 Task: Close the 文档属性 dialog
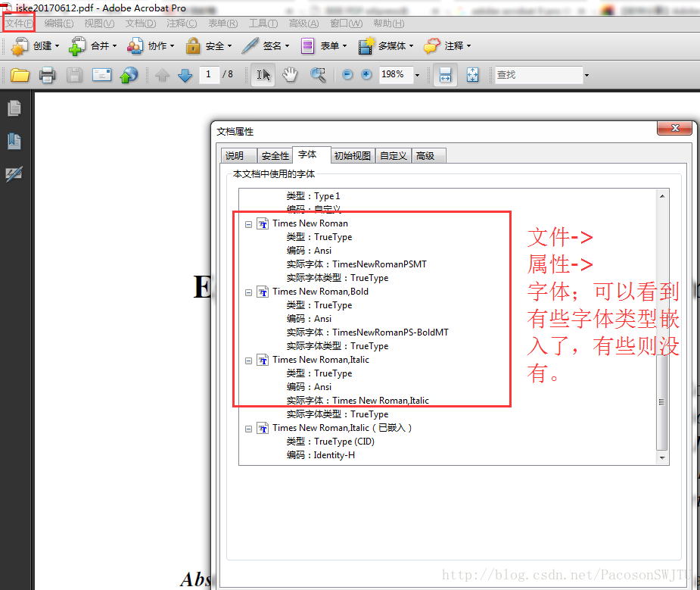pyautogui.click(x=674, y=128)
